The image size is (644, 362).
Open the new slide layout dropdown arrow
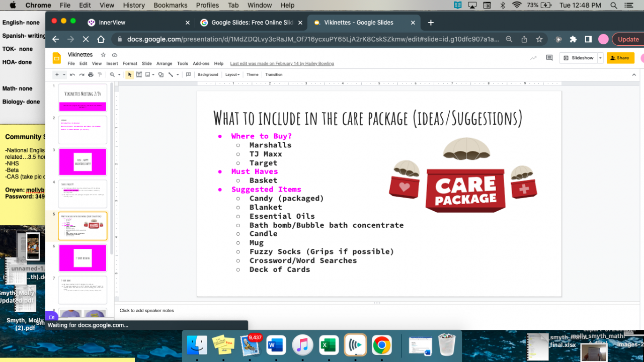pos(64,74)
